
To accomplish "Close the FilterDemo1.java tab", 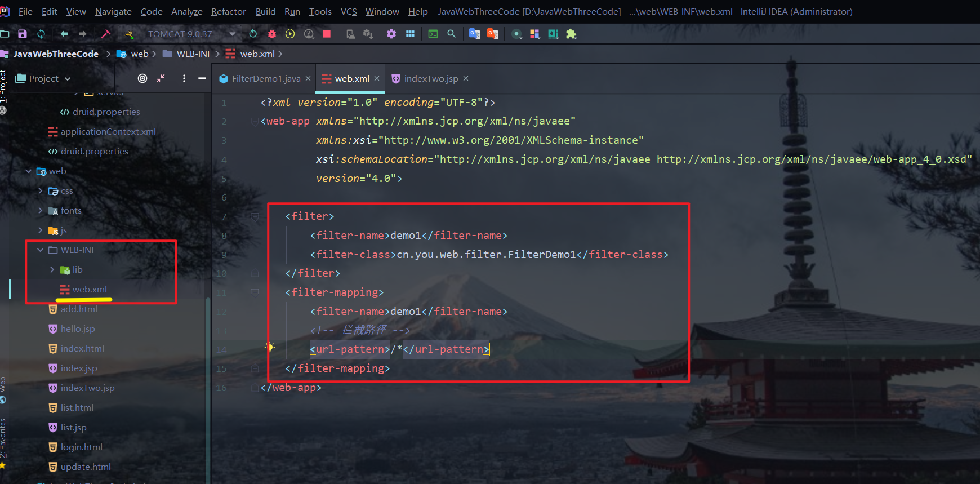I will point(308,78).
